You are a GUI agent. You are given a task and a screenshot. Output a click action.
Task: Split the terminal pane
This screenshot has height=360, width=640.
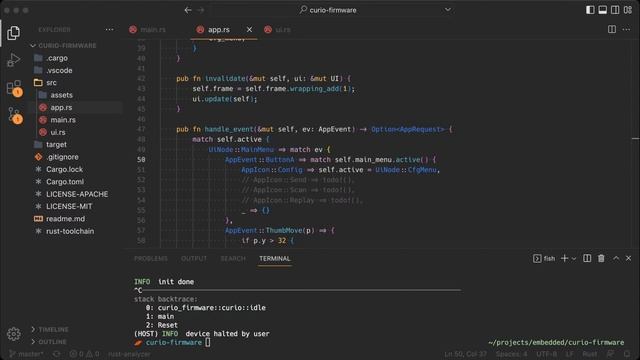pos(587,258)
